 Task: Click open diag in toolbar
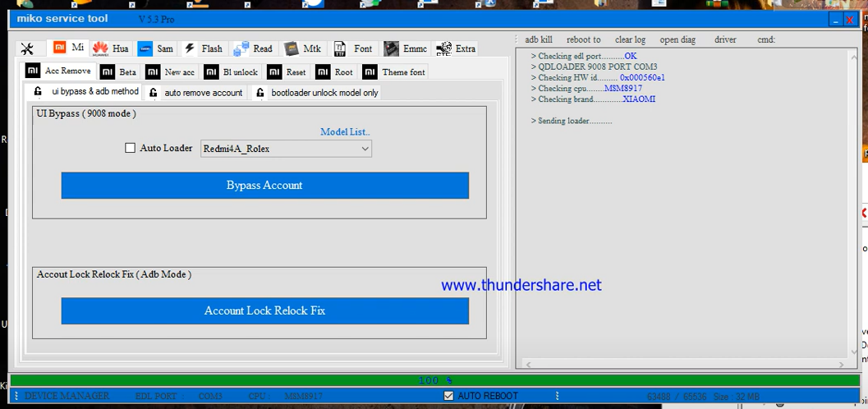click(x=677, y=40)
